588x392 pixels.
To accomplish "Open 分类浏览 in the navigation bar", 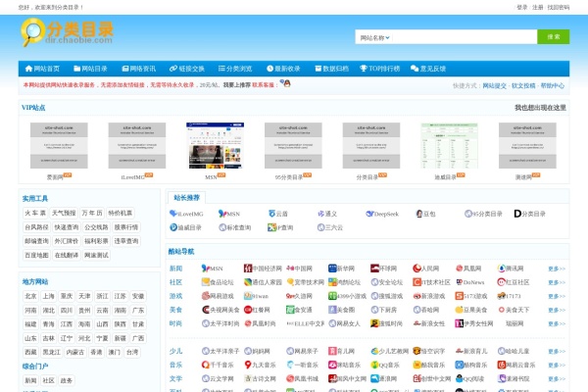I will (235, 69).
